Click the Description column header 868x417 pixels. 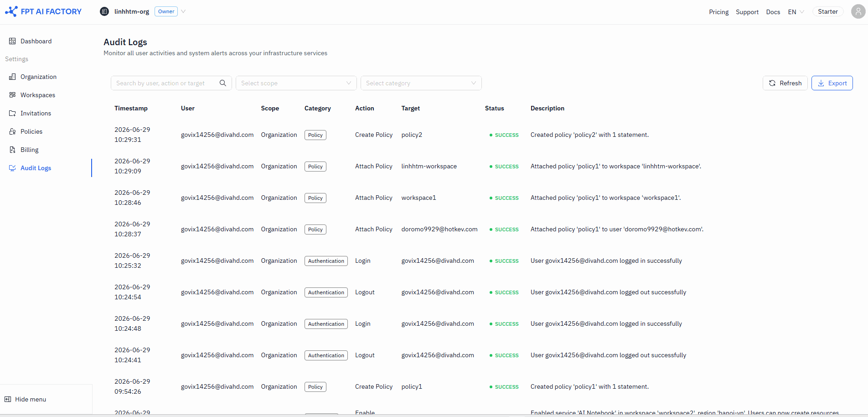(548, 108)
